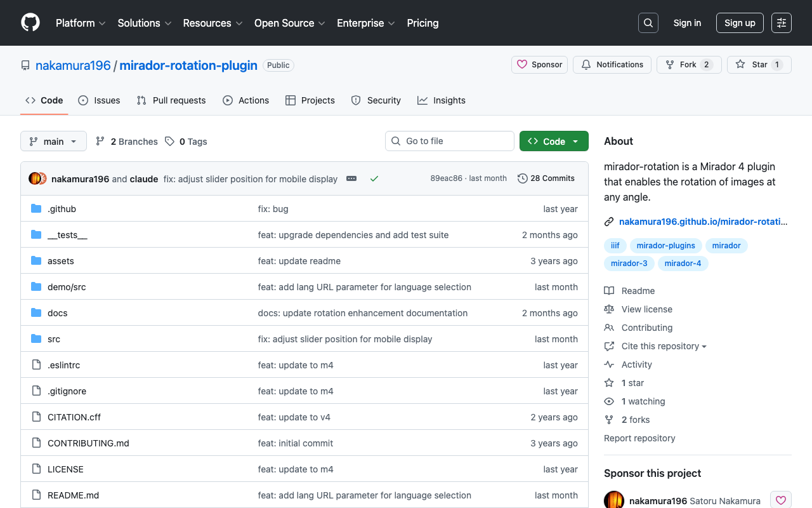Click the Go to file search field
Viewport: 812px width, 508px height.
(450, 141)
